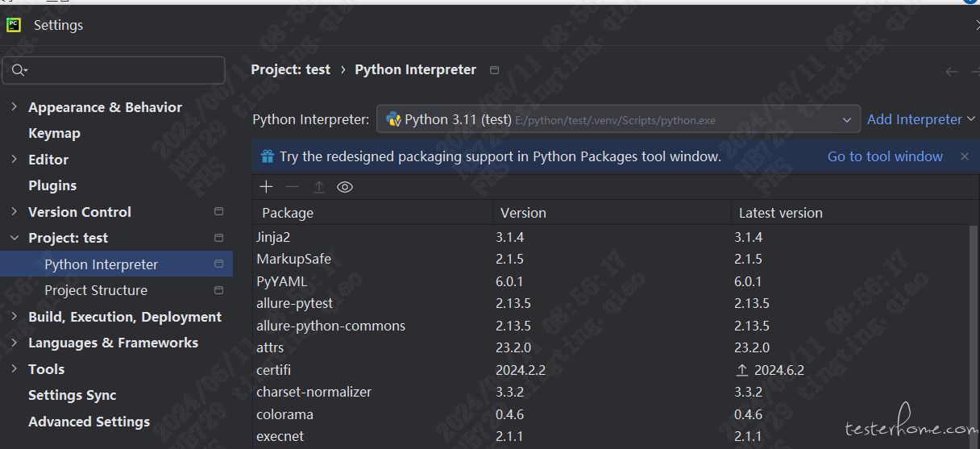Screen dimensions: 980x449
Task: Select the allure-python-commons package row
Action: 610,326
